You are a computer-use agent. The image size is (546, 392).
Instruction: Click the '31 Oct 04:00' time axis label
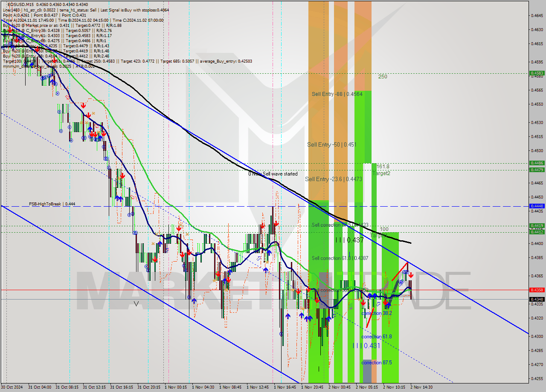click(40, 387)
